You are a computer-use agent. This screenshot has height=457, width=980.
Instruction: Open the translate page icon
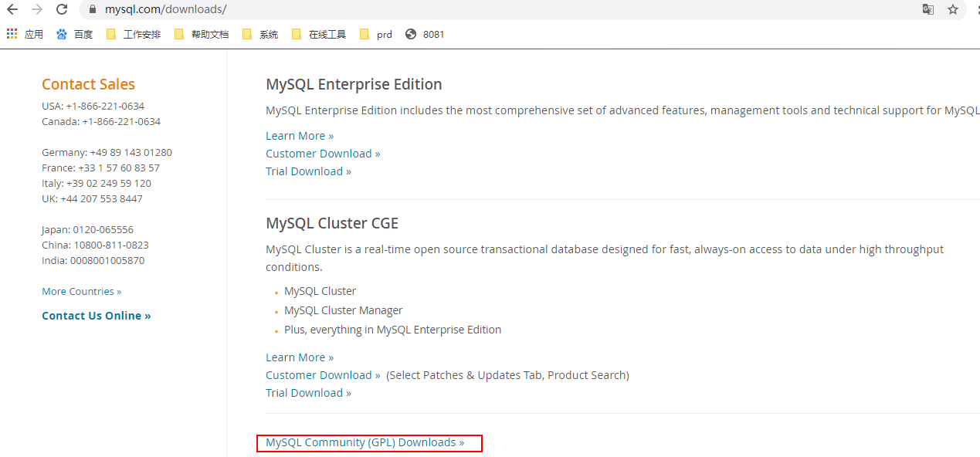(927, 10)
